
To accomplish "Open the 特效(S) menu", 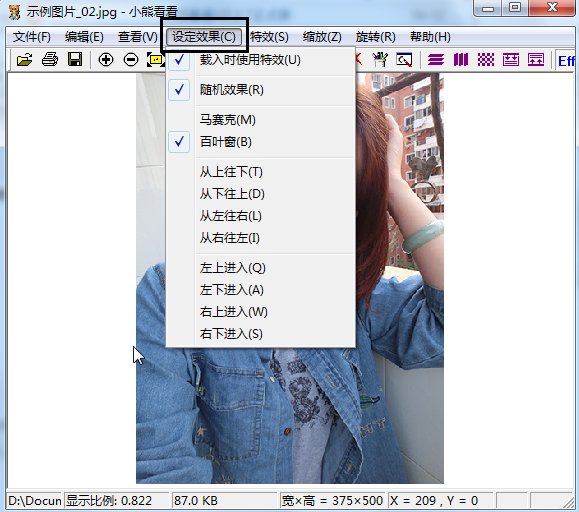I will pos(269,37).
